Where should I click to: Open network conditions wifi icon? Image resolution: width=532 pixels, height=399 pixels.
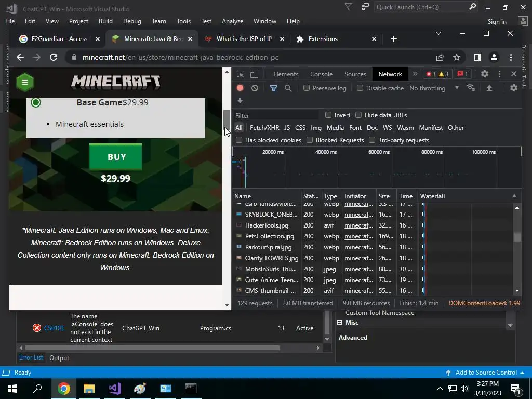(x=471, y=88)
